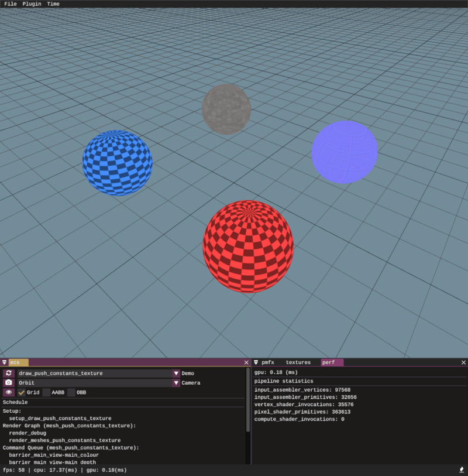The height and width of the screenshot is (476, 468).
Task: Click 'input_assembler_vertices: 97568' statistic
Action: tap(302, 390)
